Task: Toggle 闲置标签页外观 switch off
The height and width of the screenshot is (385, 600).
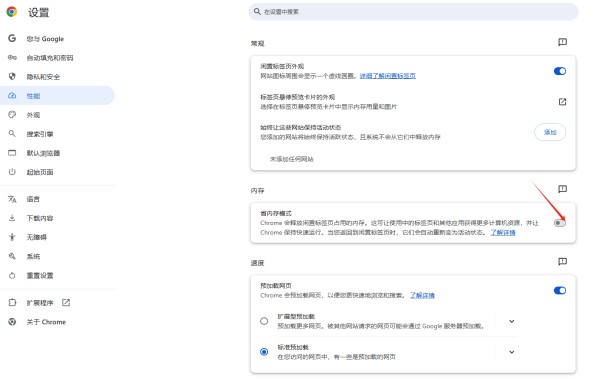Action: point(559,71)
